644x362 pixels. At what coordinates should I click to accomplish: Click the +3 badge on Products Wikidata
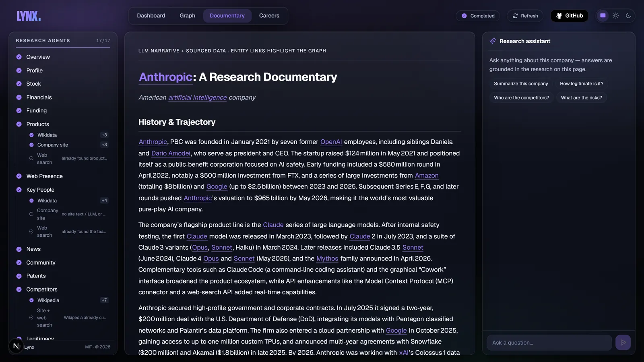[x=104, y=135]
